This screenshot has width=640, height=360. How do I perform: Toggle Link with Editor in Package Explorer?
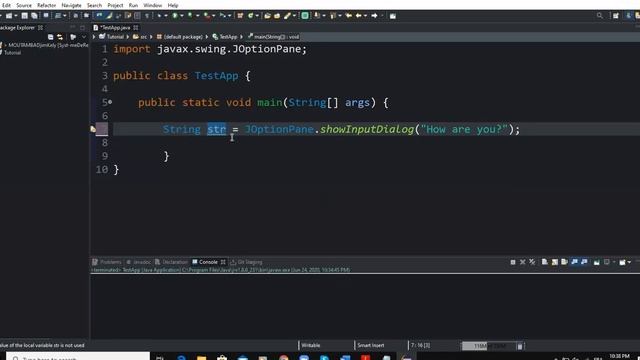click(60, 37)
